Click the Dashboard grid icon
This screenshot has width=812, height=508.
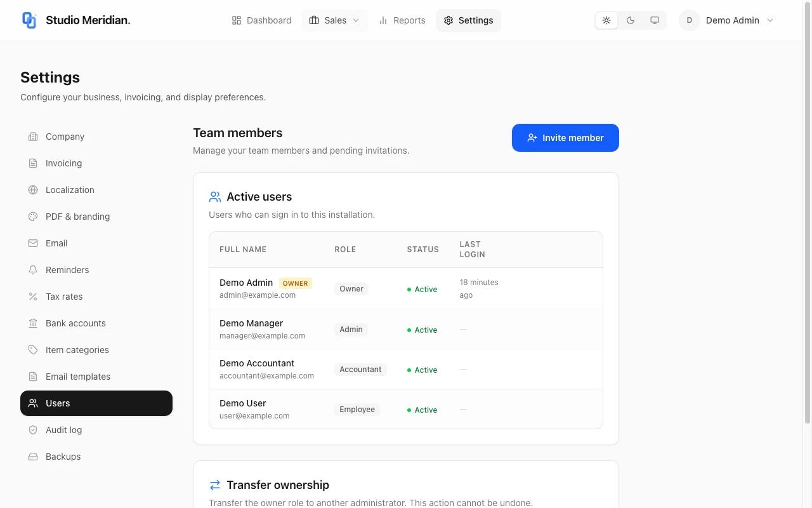click(x=237, y=20)
